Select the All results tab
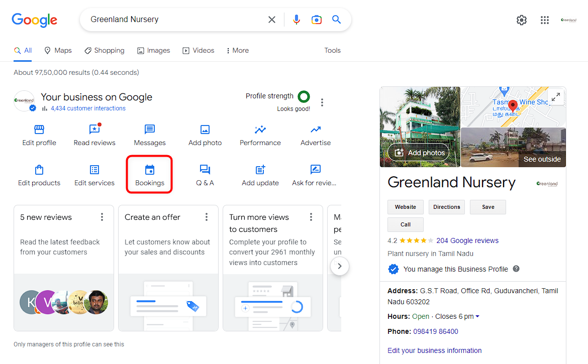 (23, 51)
